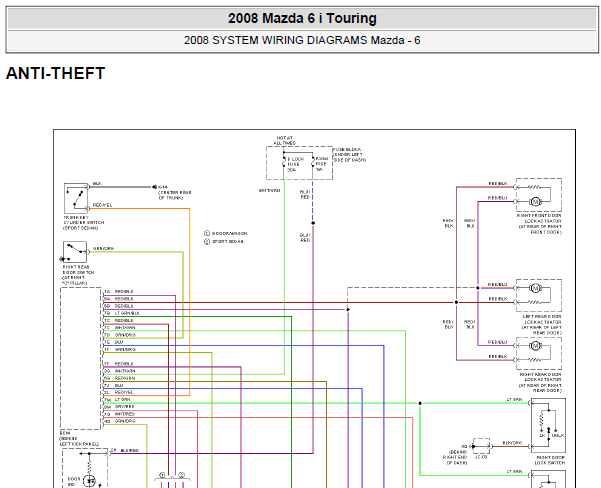Click the GRN/ORG label at the door switch

point(103,248)
